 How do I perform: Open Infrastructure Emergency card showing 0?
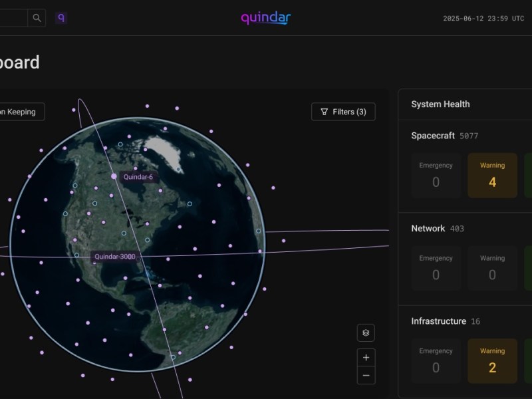coord(436,361)
